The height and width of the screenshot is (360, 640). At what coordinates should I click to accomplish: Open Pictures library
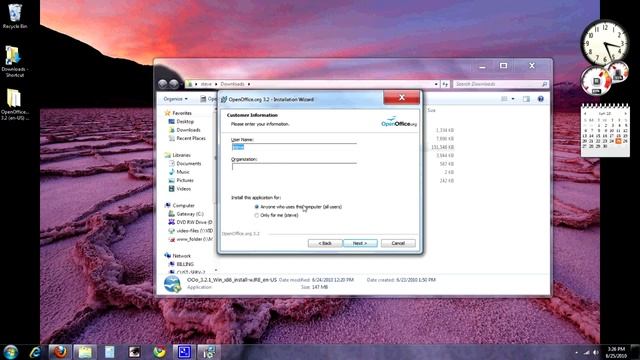click(185, 180)
